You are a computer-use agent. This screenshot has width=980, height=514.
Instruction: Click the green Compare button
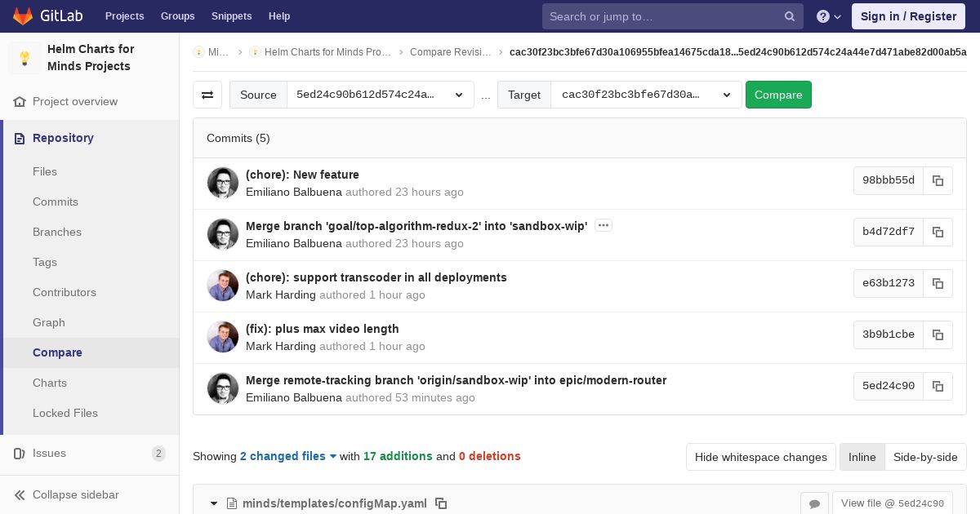(778, 95)
